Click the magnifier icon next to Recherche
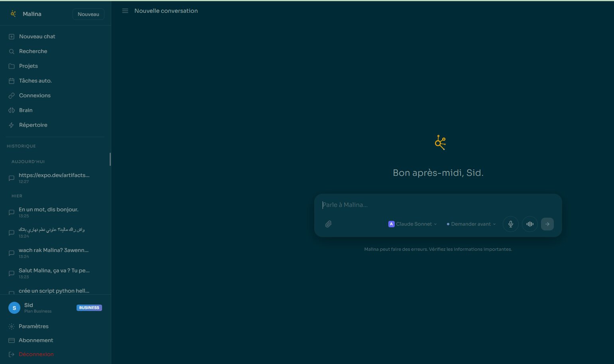Viewport: 614px width, 364px height. 12,51
